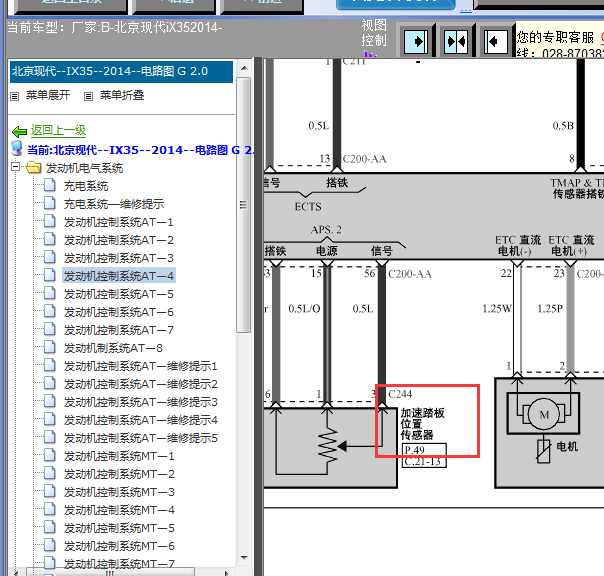The width and height of the screenshot is (604, 576).
Task: Open 发动机控制系统AT—1
Action: click(x=119, y=222)
